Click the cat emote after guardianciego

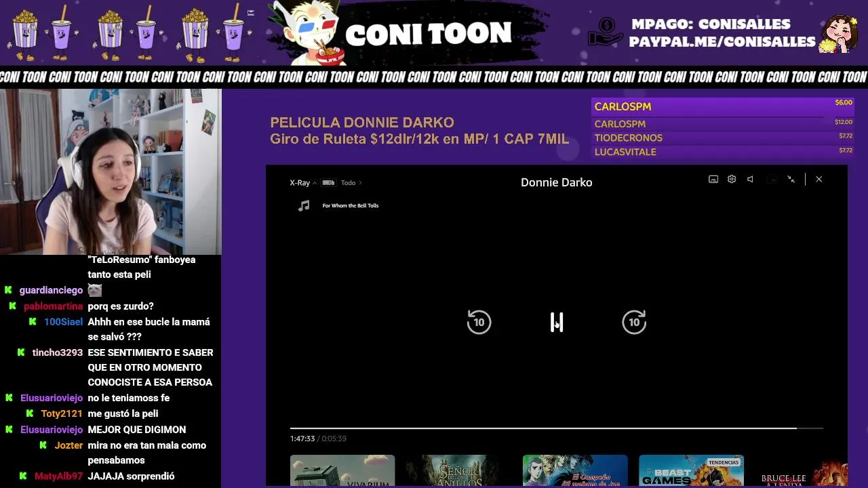tap(95, 290)
